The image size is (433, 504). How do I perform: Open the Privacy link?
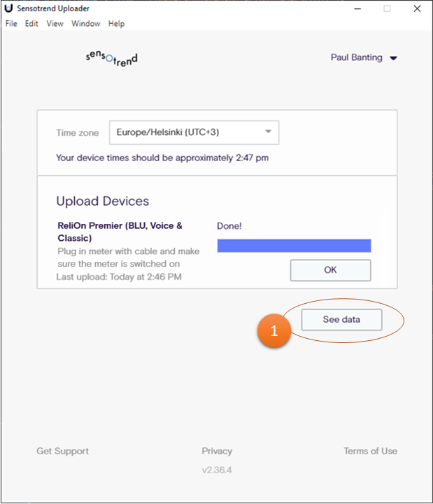tap(217, 451)
